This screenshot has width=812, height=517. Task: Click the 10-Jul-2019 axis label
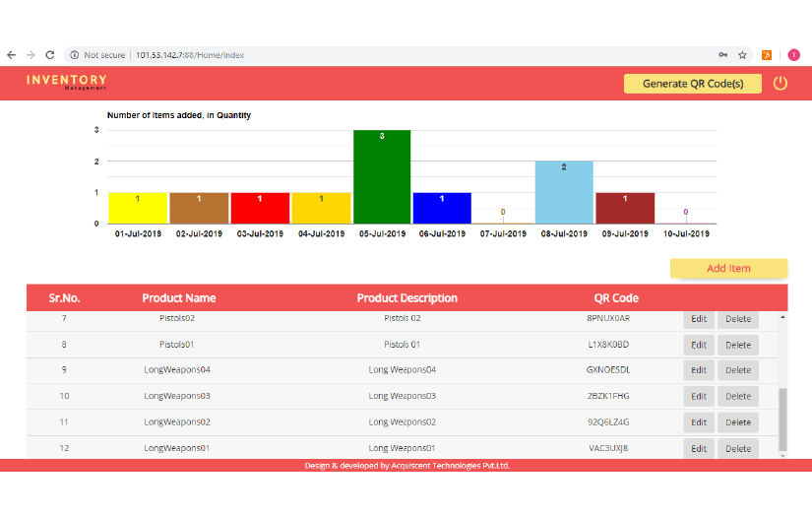686,233
